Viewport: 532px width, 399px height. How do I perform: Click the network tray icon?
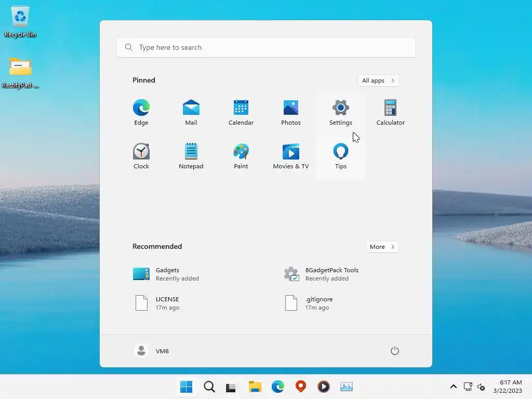tap(468, 387)
